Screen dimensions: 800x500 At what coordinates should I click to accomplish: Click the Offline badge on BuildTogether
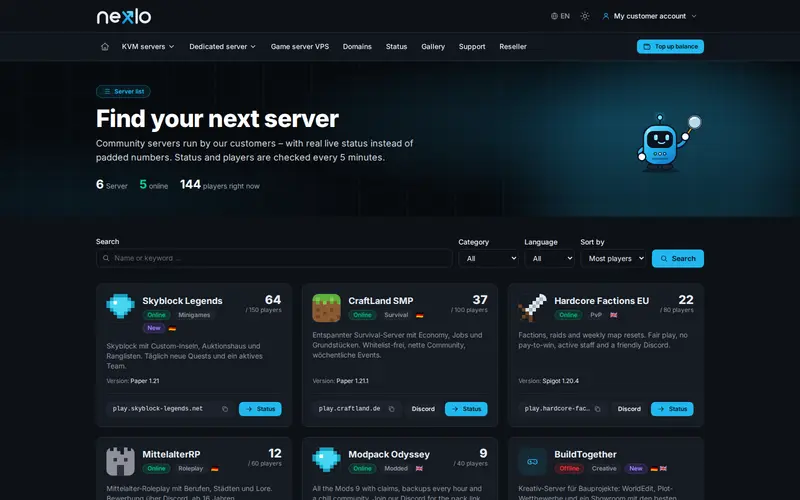569,468
